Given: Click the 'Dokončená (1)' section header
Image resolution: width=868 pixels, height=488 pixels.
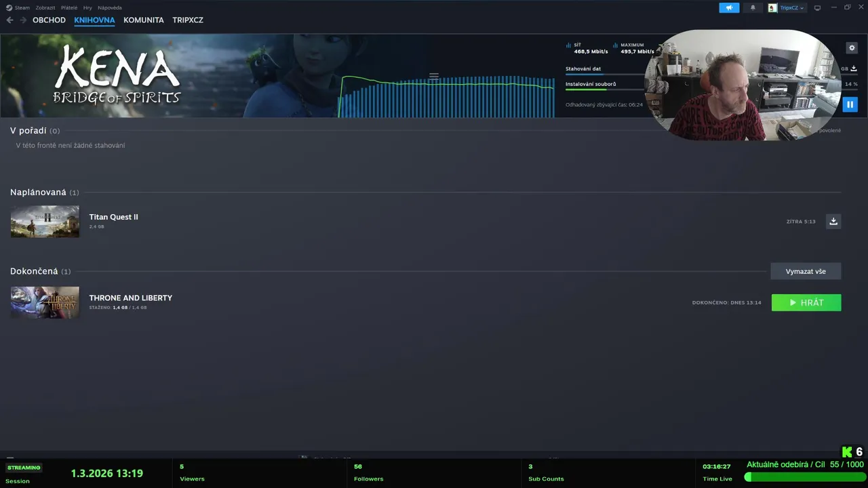Looking at the screenshot, I should click(x=40, y=271).
